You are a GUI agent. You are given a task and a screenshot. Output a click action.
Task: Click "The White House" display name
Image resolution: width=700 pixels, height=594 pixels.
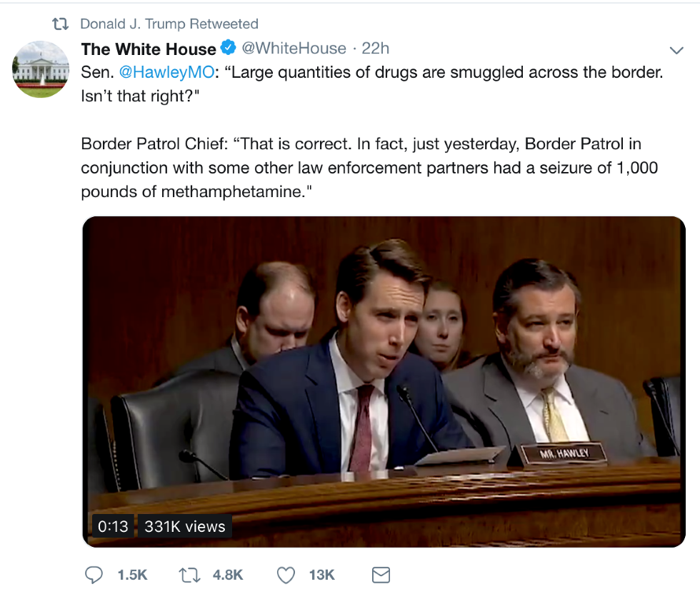click(149, 49)
